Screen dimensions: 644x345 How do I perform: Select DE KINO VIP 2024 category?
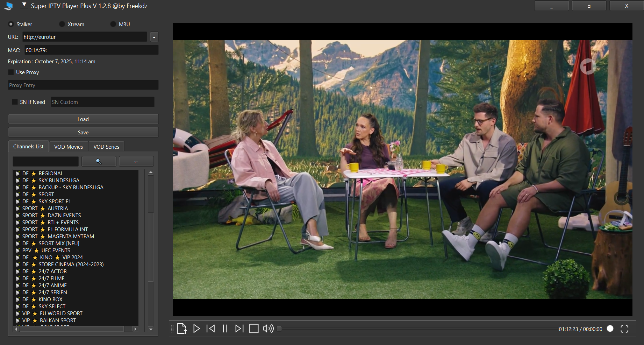tap(76, 257)
